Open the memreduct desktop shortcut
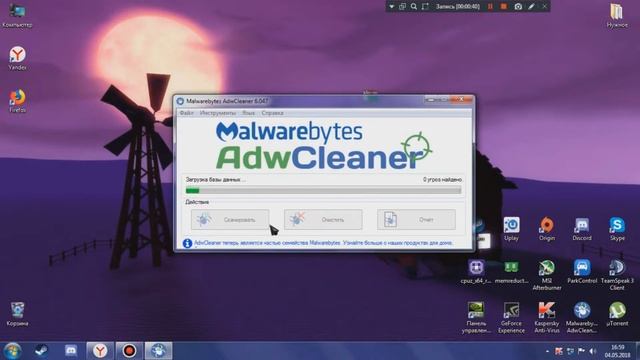640x360 pixels. coord(511,272)
